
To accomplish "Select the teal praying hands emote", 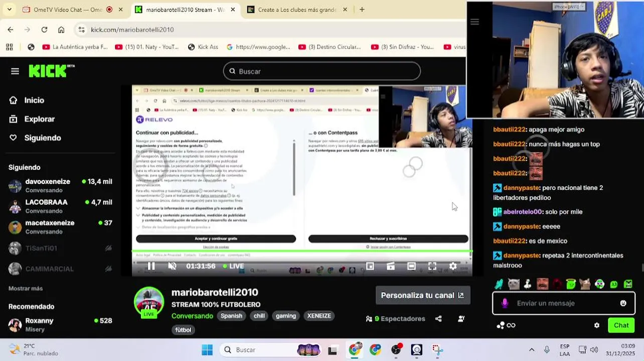I will click(x=499, y=284).
